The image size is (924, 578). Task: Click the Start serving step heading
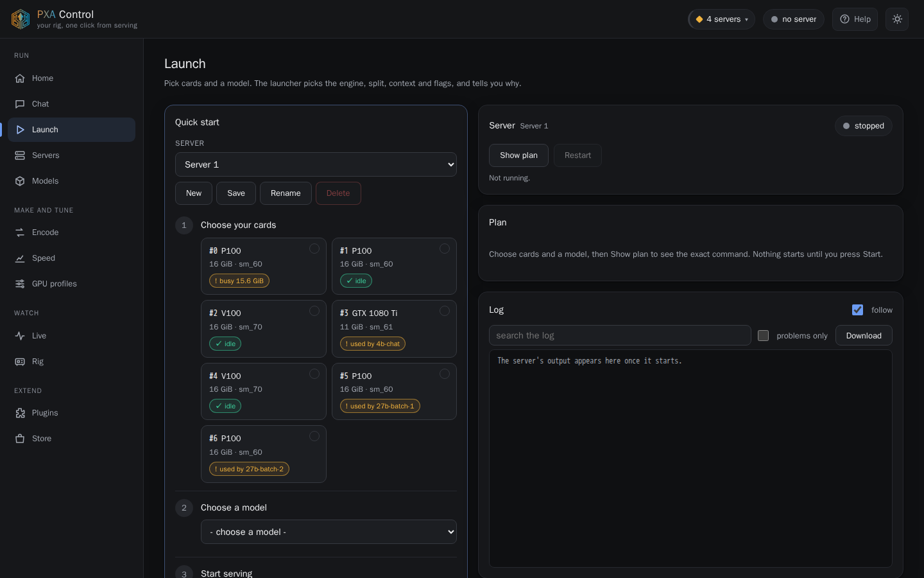point(227,574)
